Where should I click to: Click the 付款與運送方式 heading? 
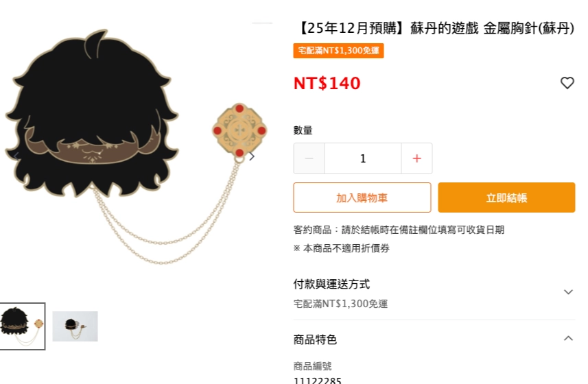click(x=331, y=284)
